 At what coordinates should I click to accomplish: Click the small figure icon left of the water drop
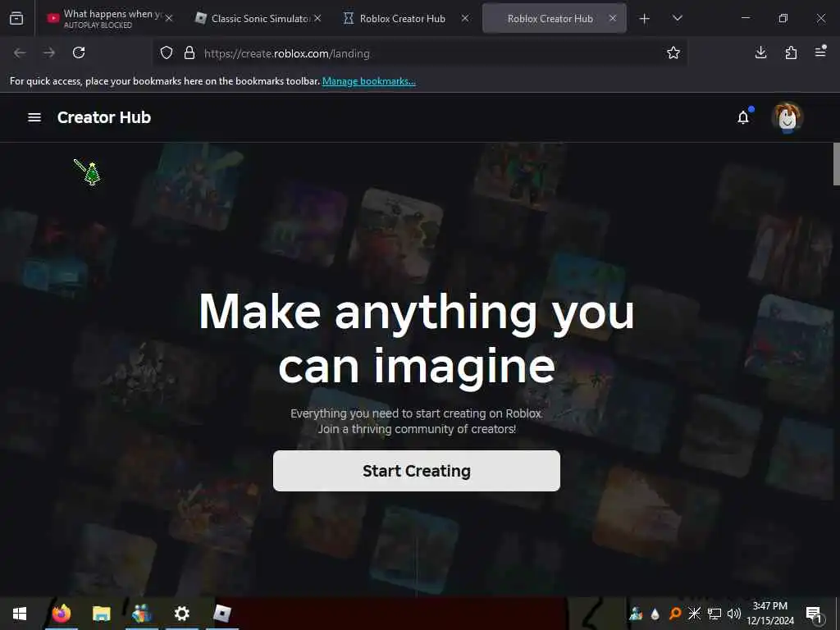[x=636, y=614]
